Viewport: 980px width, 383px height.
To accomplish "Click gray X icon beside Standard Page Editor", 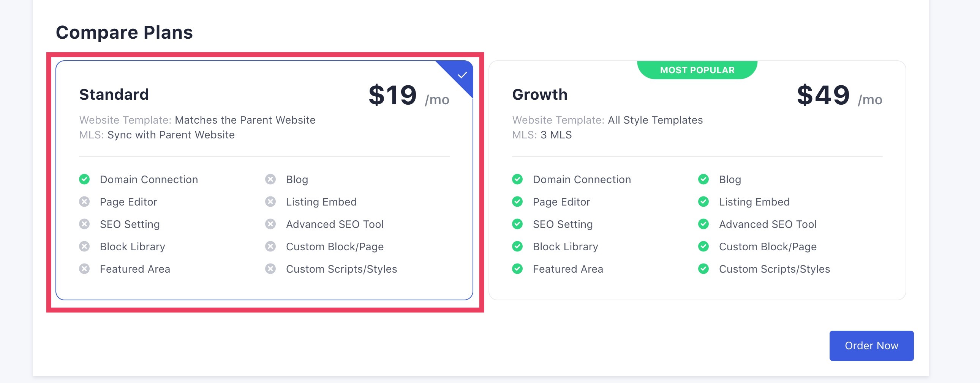I will pyautogui.click(x=84, y=201).
